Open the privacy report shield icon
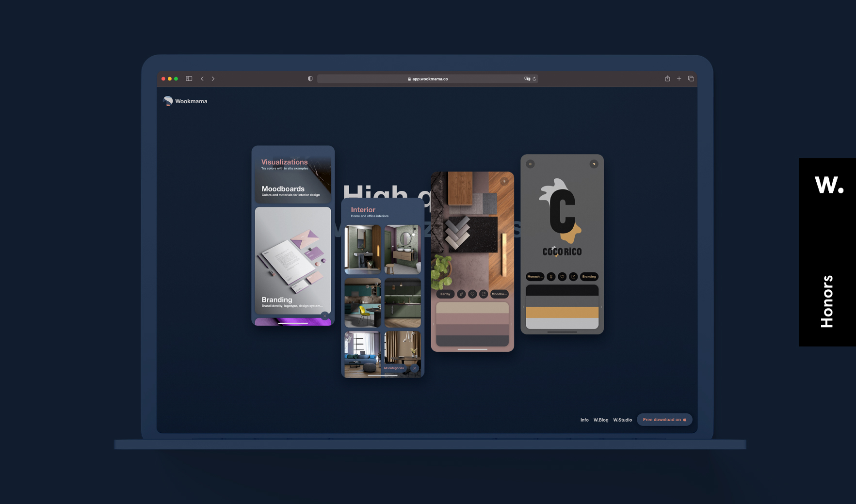This screenshot has height=504, width=856. click(x=310, y=79)
